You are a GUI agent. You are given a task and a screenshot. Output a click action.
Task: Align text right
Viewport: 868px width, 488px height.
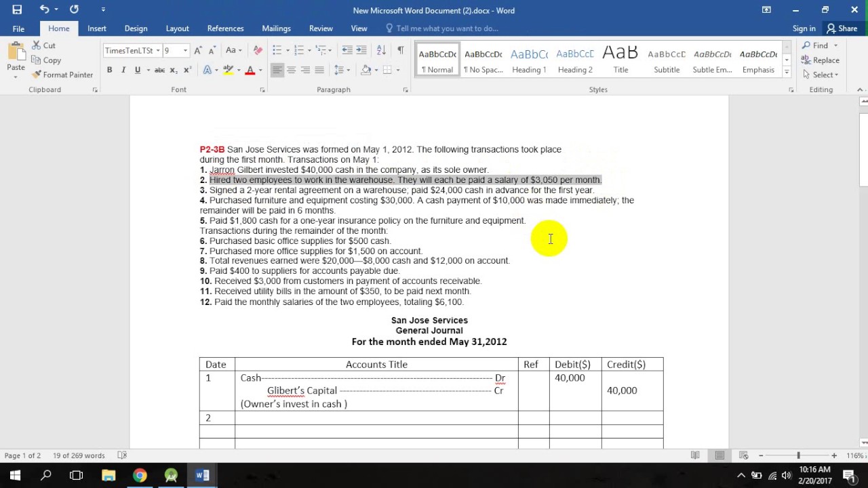(305, 70)
